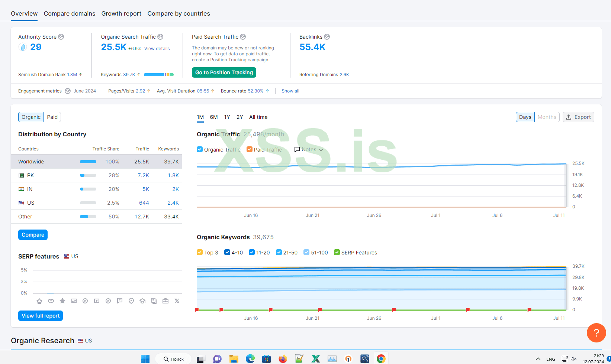The image size is (611, 364).
Task: Click the map pin Local pack icon
Action: point(131,301)
